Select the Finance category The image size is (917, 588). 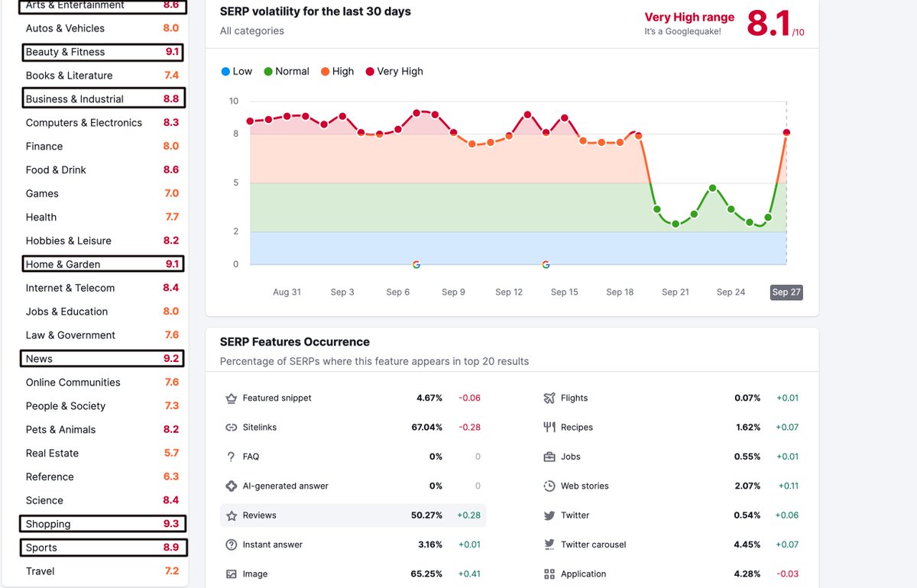104,146
